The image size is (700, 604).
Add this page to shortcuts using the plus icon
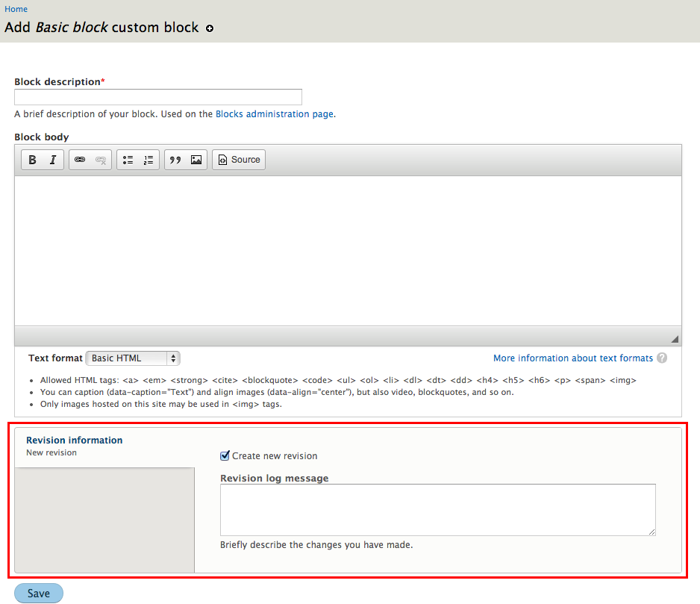[210, 28]
